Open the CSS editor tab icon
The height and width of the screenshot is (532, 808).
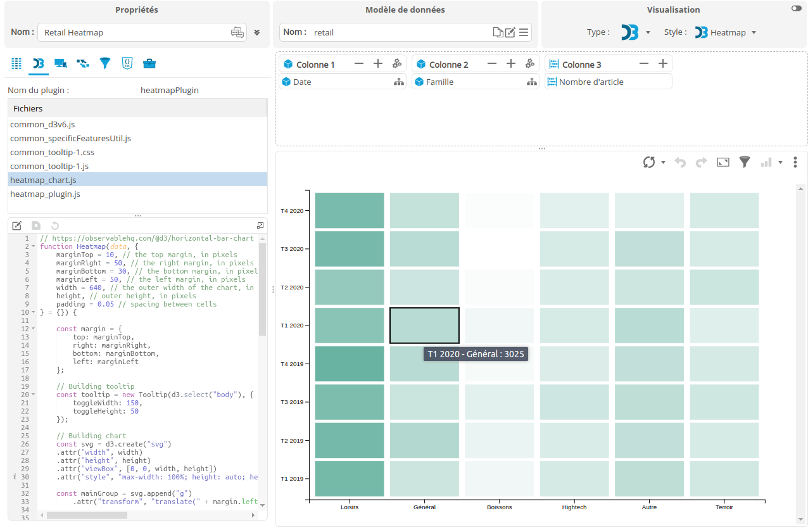[127, 63]
